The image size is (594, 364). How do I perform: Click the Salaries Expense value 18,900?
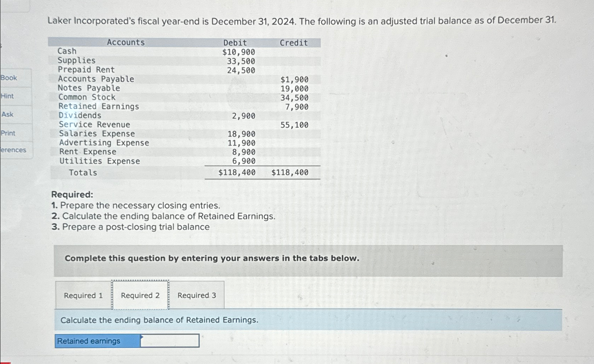(241, 134)
